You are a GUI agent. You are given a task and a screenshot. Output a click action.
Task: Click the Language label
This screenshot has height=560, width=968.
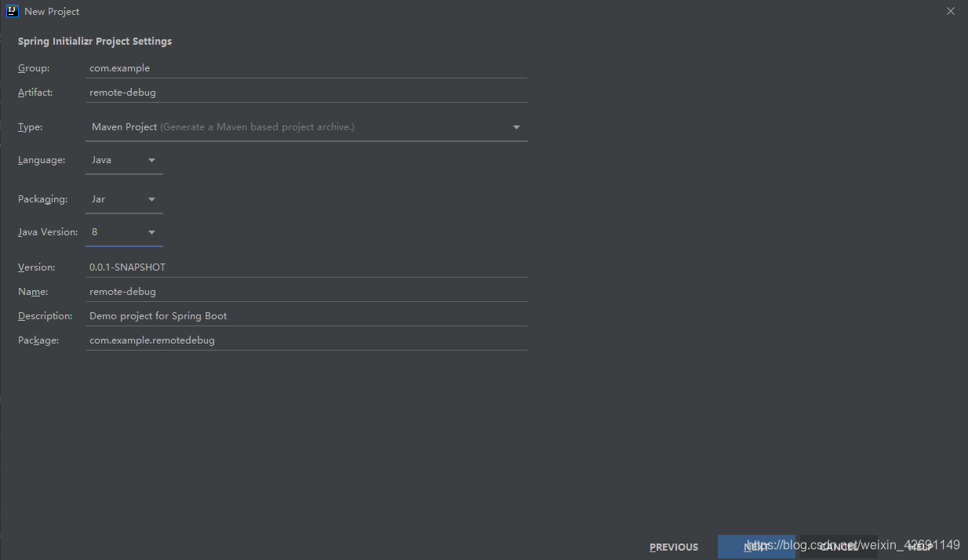tap(42, 160)
